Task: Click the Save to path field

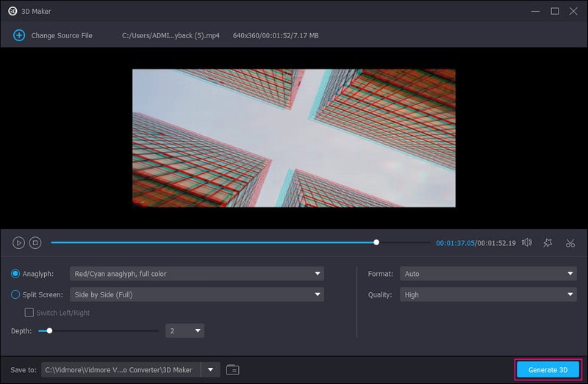Action: tap(121, 369)
